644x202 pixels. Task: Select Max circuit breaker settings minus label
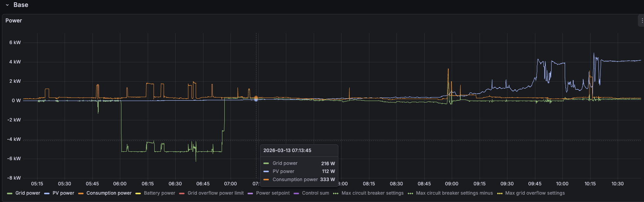pos(454,193)
